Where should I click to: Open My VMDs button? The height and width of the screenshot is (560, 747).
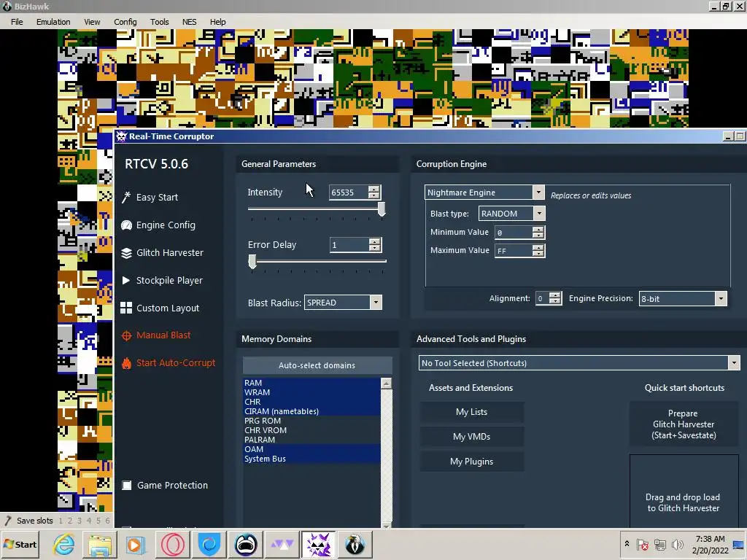click(x=472, y=437)
